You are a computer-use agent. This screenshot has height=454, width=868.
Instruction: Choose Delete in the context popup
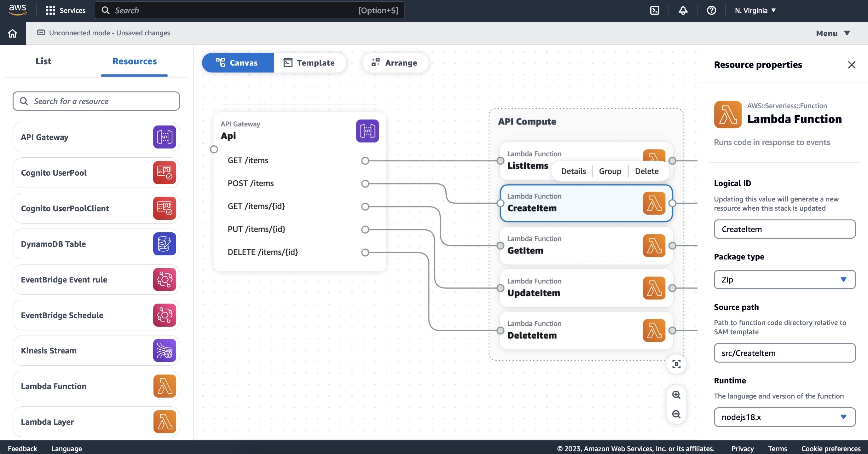pyautogui.click(x=647, y=171)
